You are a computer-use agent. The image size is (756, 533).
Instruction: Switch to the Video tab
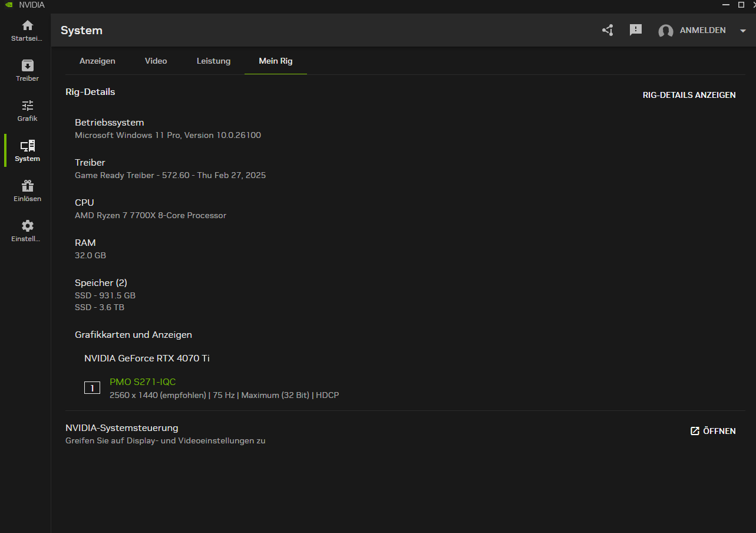(156, 61)
